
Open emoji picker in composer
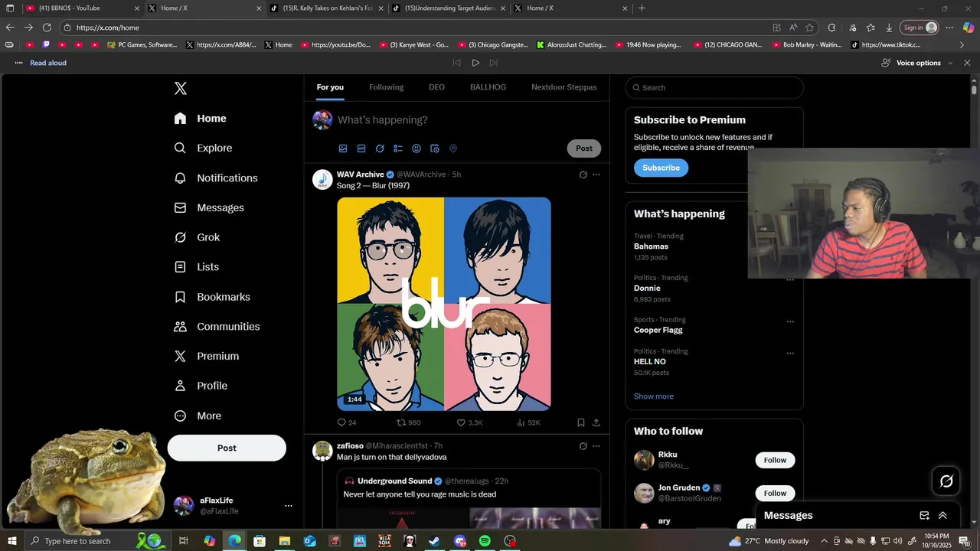pos(416,148)
